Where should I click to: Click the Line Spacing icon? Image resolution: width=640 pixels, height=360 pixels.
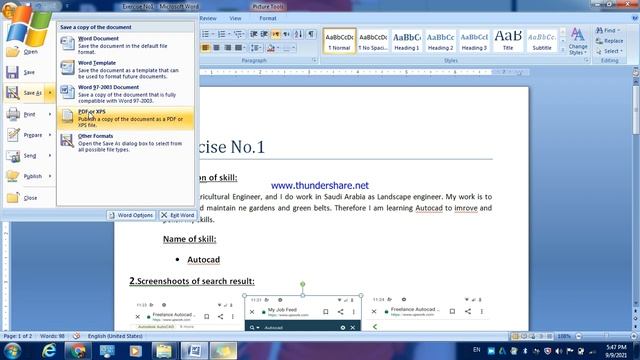tap(256, 48)
